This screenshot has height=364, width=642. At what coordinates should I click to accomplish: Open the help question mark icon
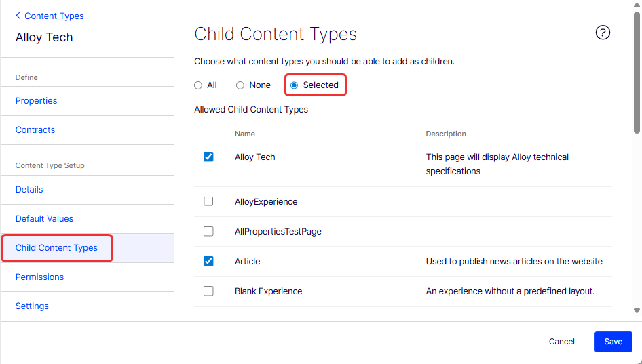click(603, 33)
